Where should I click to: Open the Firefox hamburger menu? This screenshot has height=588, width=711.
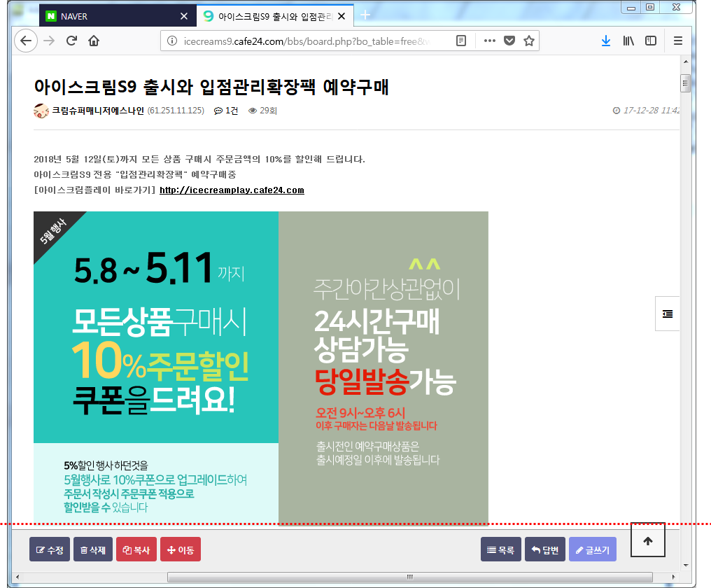[x=677, y=41]
